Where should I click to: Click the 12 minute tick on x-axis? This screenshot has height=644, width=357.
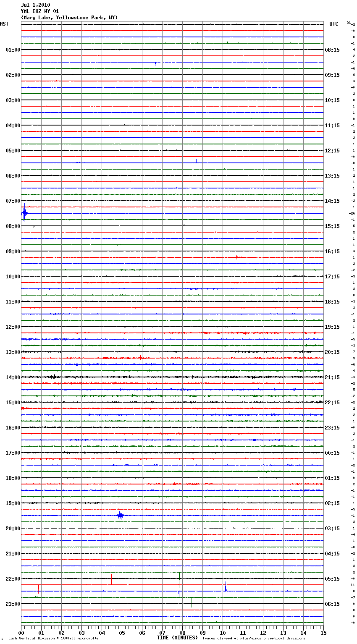[x=263, y=633]
